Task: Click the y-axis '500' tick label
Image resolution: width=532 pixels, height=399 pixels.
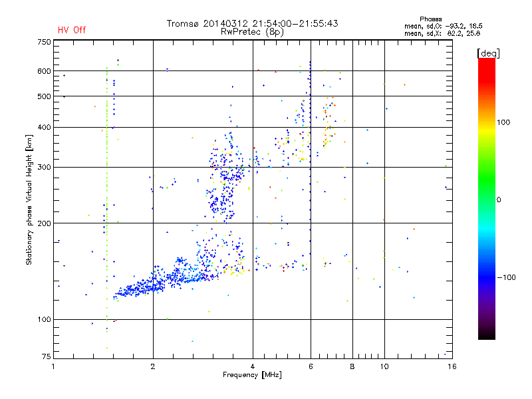Action: coord(44,96)
